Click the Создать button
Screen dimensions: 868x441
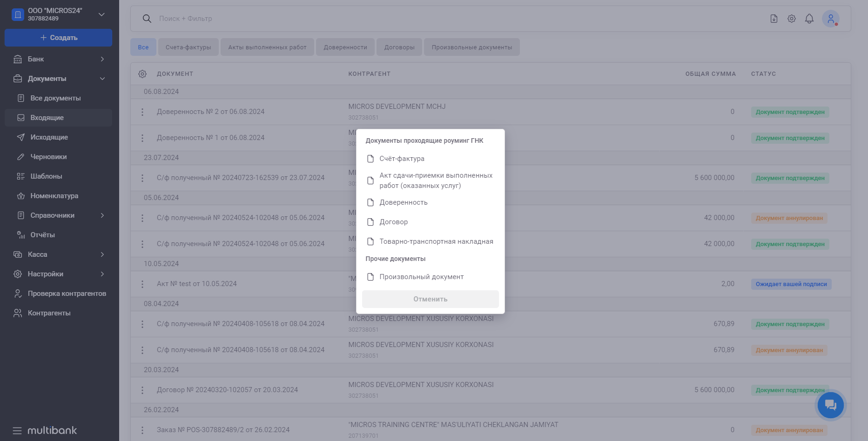coord(58,38)
